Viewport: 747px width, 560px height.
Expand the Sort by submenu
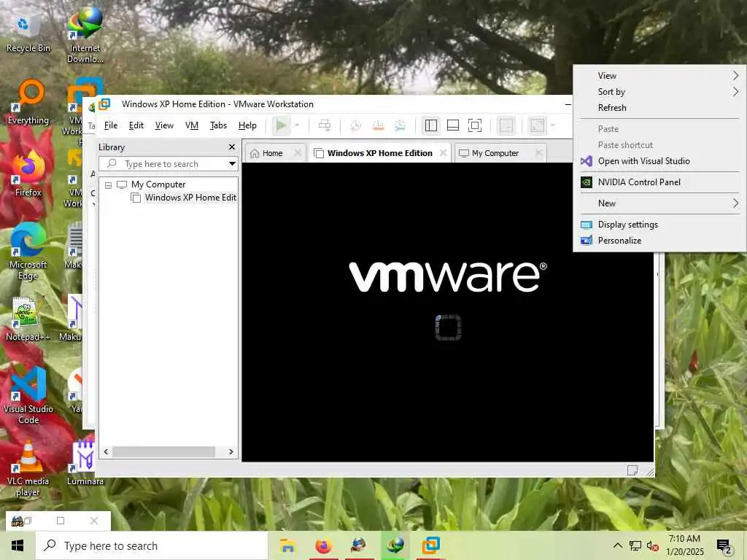tap(659, 92)
